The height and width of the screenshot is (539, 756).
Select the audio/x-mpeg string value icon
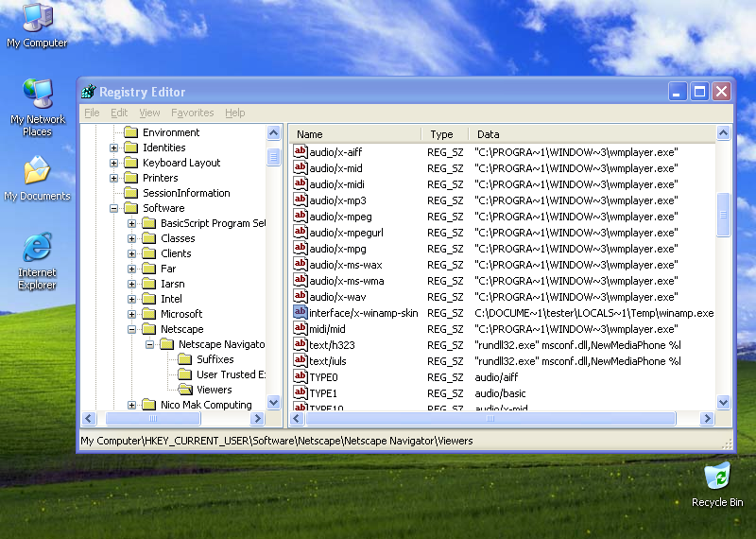pos(301,217)
